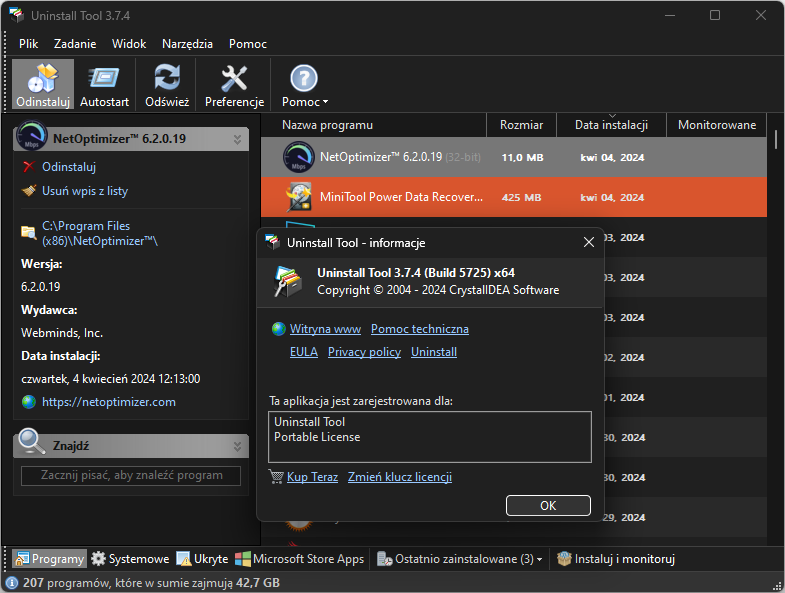Click the Monitorowane column header

point(716,125)
